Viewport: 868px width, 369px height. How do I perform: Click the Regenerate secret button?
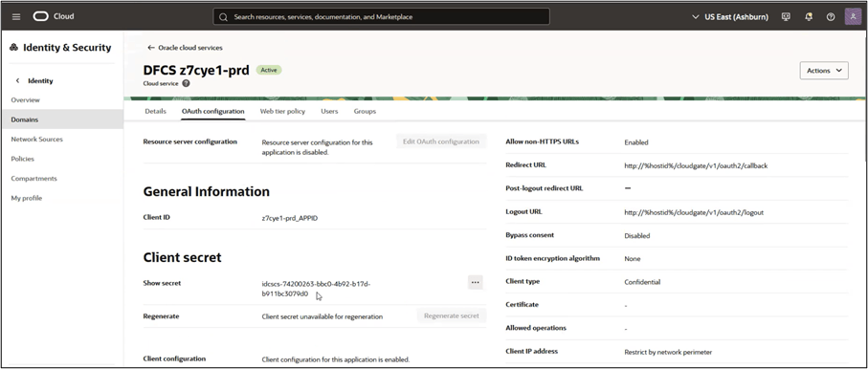451,315
